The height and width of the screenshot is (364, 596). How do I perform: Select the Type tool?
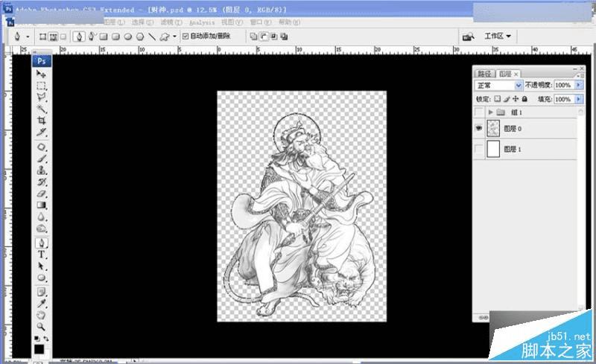42,255
